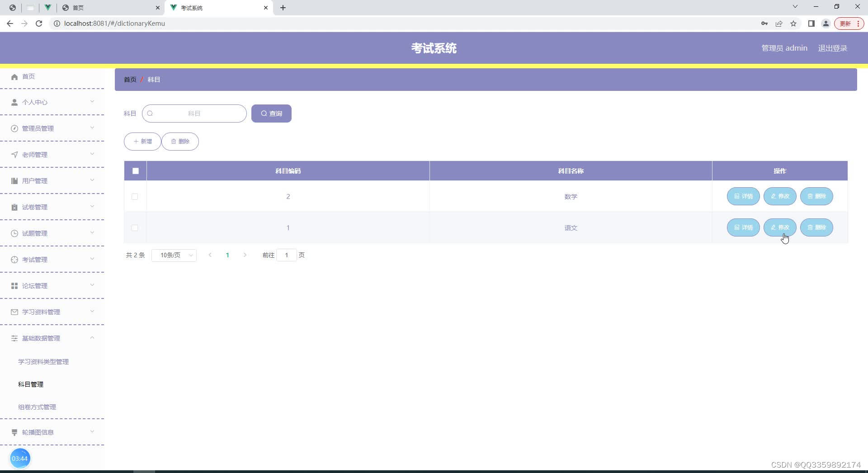
Task: Click the paper-plane icon for 老师管理
Action: pos(14,155)
